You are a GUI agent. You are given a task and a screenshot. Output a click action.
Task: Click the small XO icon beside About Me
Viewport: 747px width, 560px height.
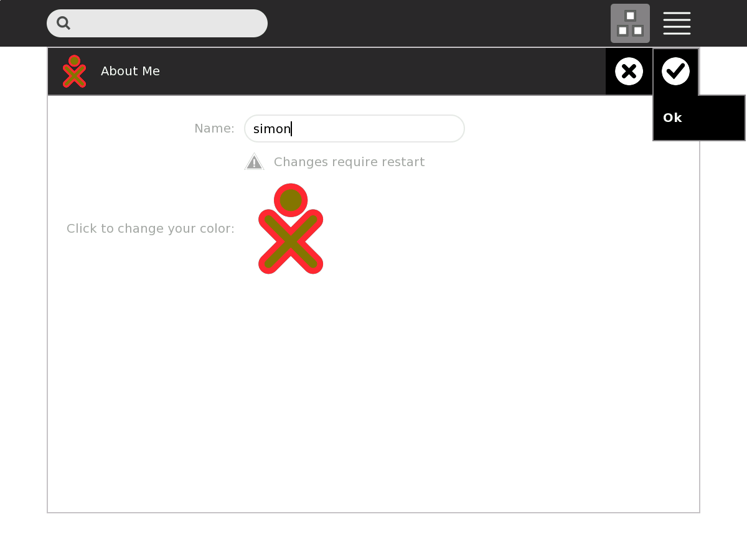pyautogui.click(x=74, y=72)
